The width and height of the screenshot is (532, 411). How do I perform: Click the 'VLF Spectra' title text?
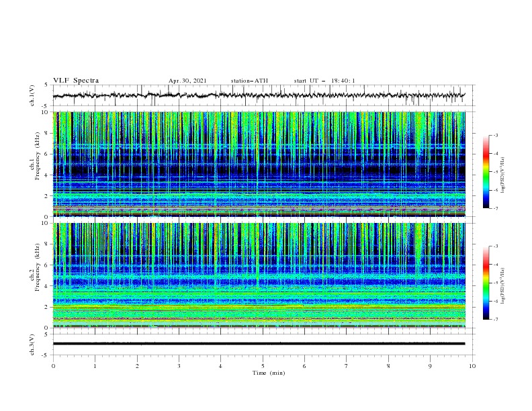pyautogui.click(x=76, y=81)
